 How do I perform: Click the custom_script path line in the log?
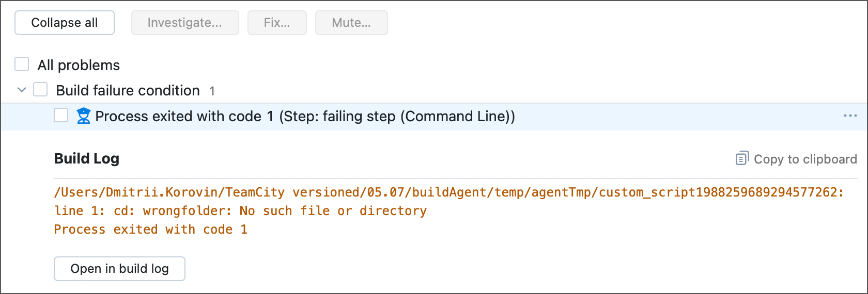coord(448,192)
